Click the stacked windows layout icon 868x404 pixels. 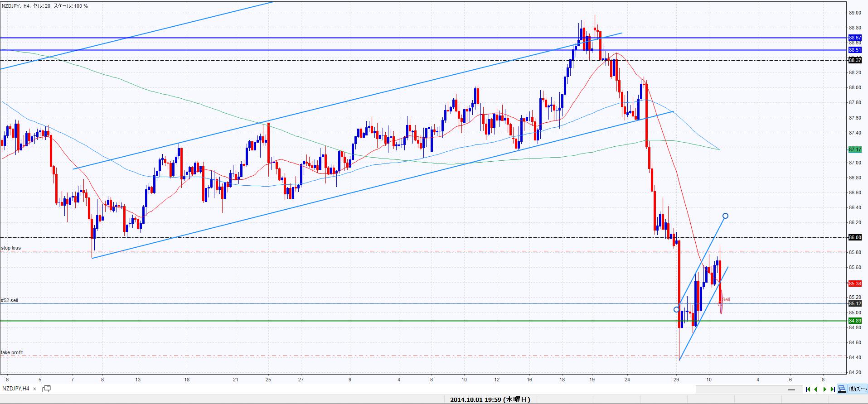click(x=842, y=389)
